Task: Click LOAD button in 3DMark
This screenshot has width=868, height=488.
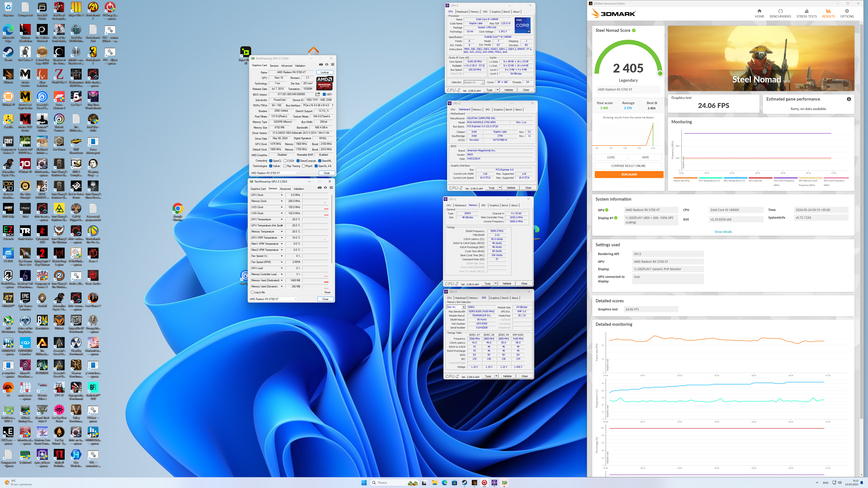Action: [x=611, y=157]
